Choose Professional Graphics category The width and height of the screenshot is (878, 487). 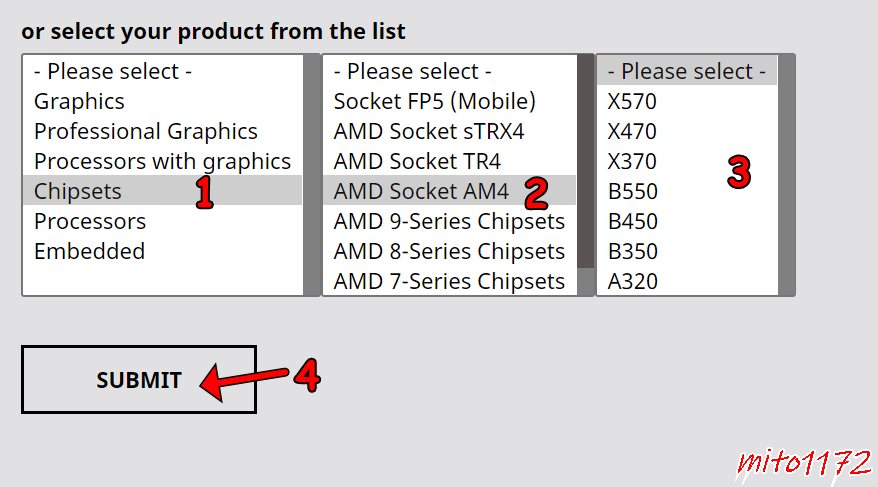point(162,132)
